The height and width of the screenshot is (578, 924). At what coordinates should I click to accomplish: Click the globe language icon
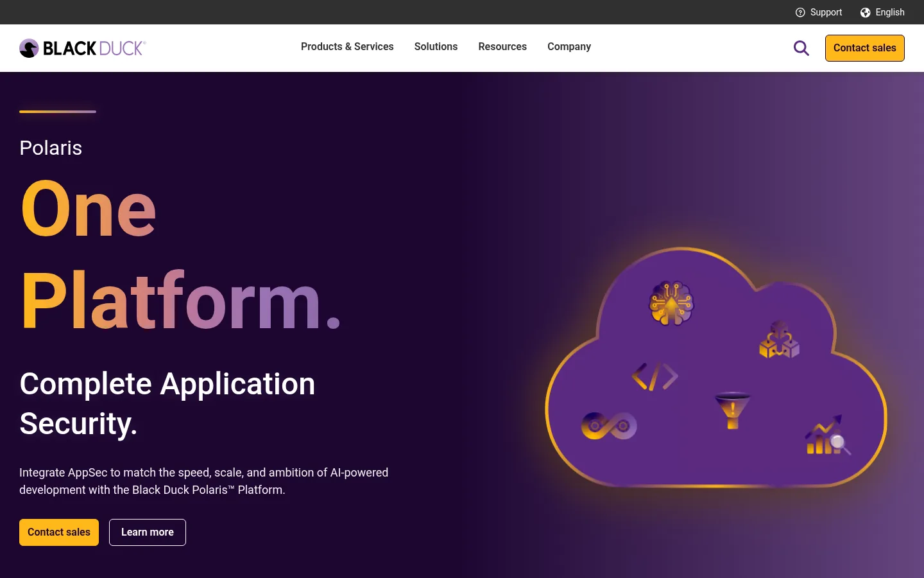coord(866,12)
